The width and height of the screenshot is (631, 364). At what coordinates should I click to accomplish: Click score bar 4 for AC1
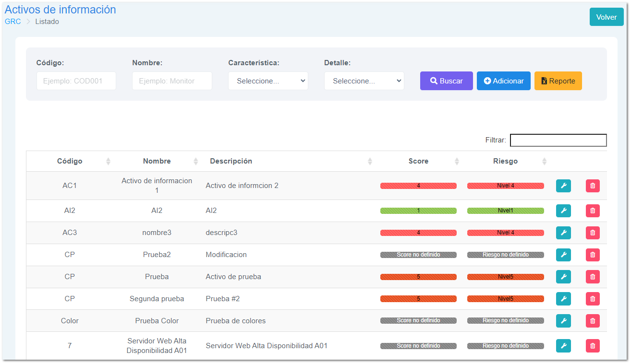[x=418, y=186]
